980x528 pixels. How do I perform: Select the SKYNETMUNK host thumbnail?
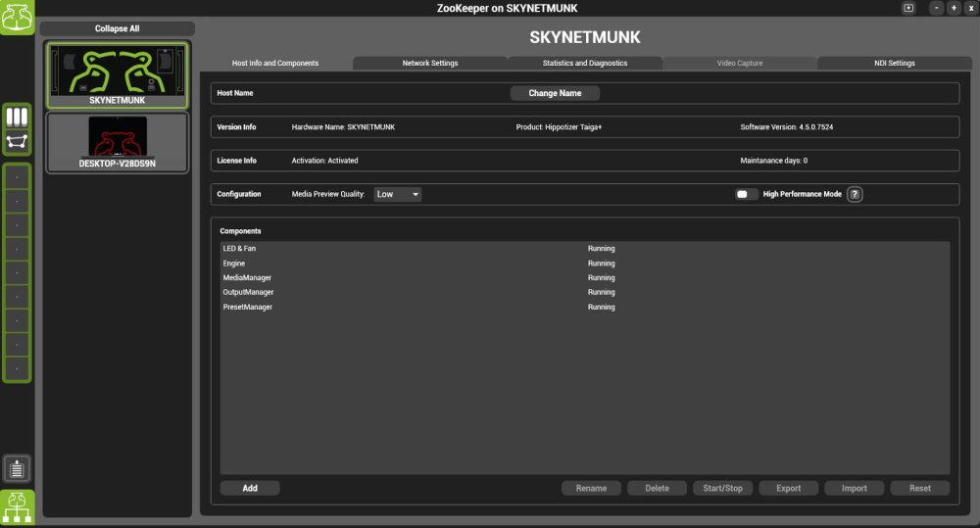pos(117,75)
